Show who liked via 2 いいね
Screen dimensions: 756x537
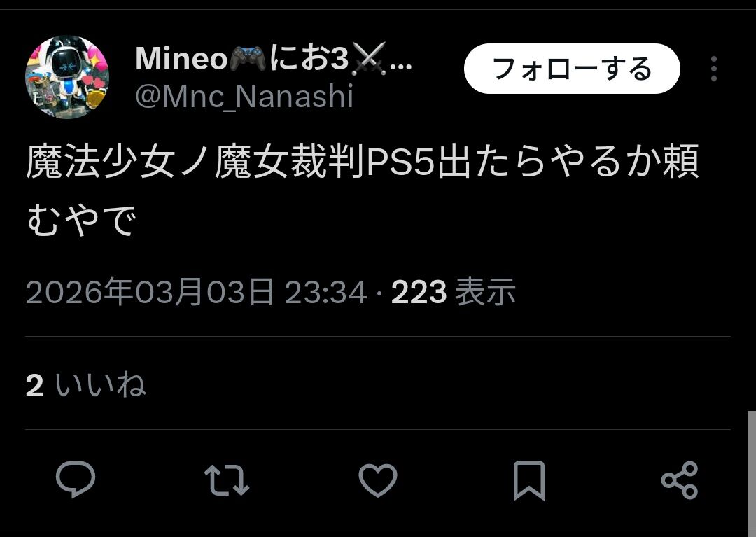(86, 384)
